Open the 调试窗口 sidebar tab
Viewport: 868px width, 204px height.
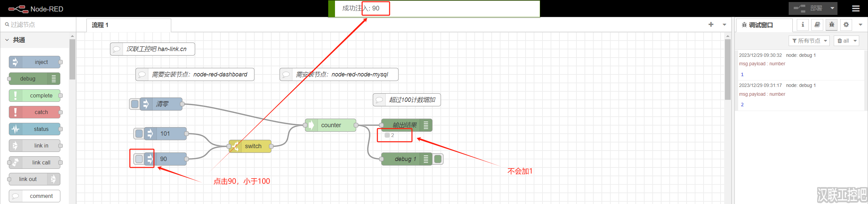point(764,25)
